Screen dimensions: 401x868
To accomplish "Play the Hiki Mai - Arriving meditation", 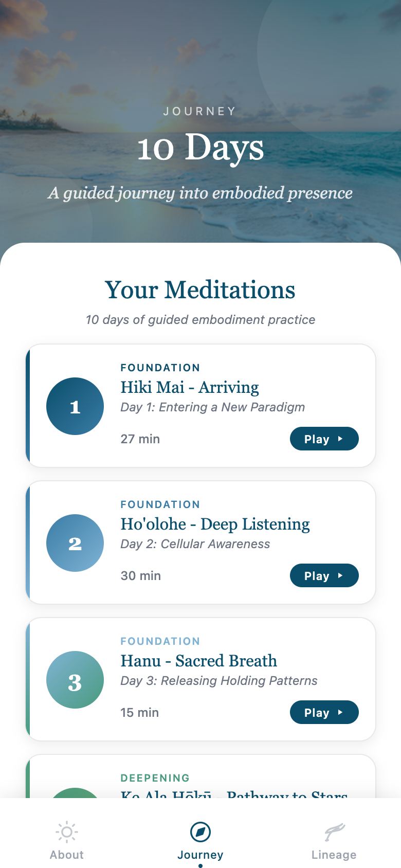I will pyautogui.click(x=324, y=439).
